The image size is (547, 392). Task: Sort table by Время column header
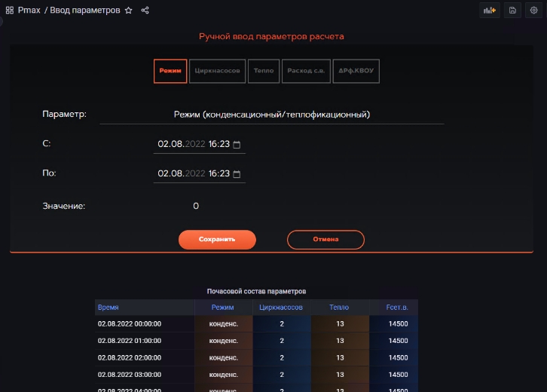(x=108, y=308)
